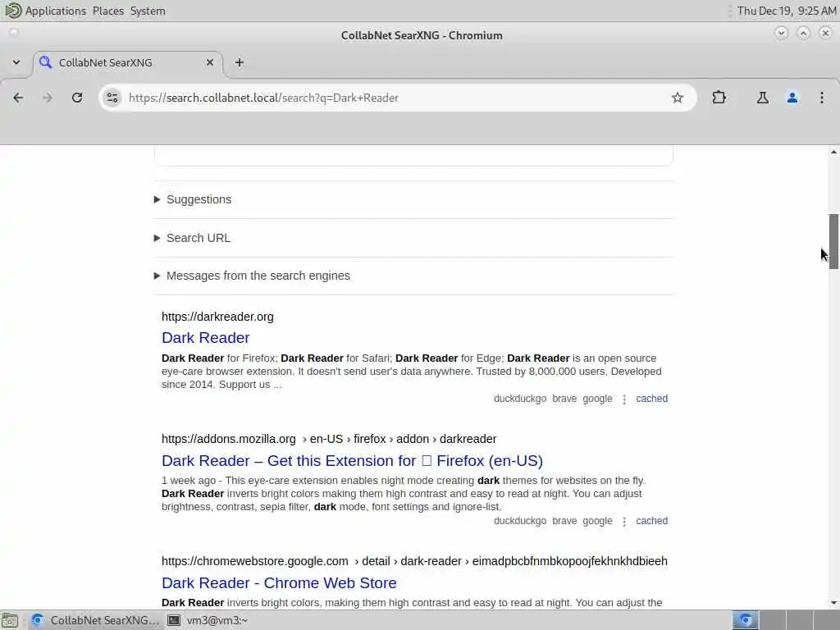Viewport: 840px width, 630px height.
Task: Open cached link for addons.mozilla.org result
Action: [651, 521]
